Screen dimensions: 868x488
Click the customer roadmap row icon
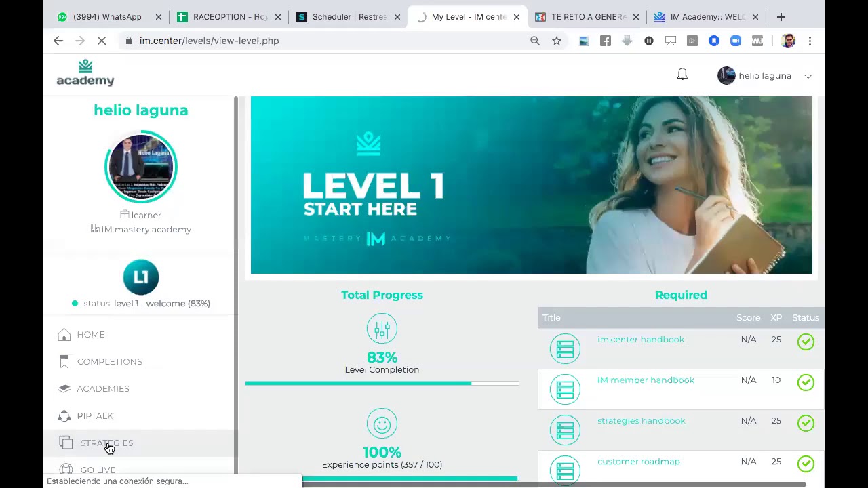565,470
